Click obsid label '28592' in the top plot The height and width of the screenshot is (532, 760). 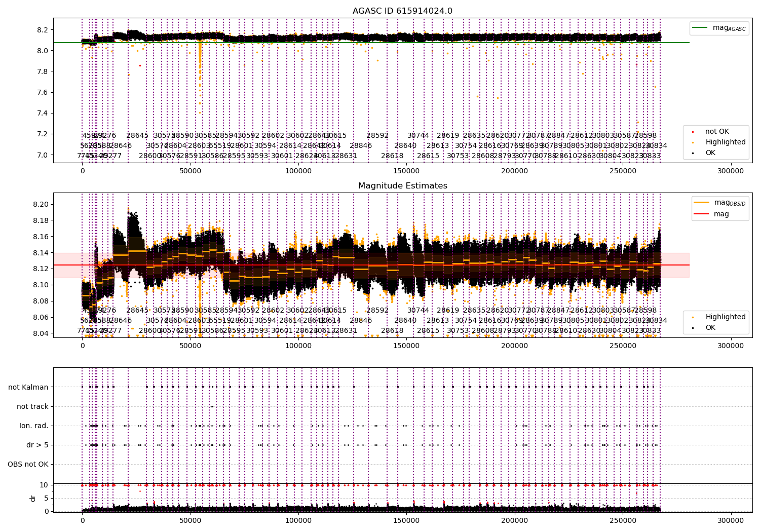click(x=377, y=136)
